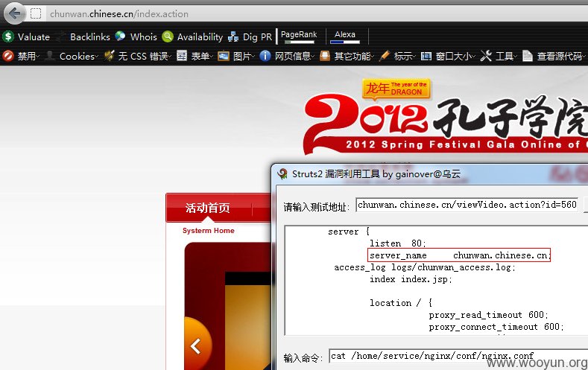Click the Struts2 漏洞利用工具 title bar
The image size is (588, 370).
pyautogui.click(x=430, y=174)
